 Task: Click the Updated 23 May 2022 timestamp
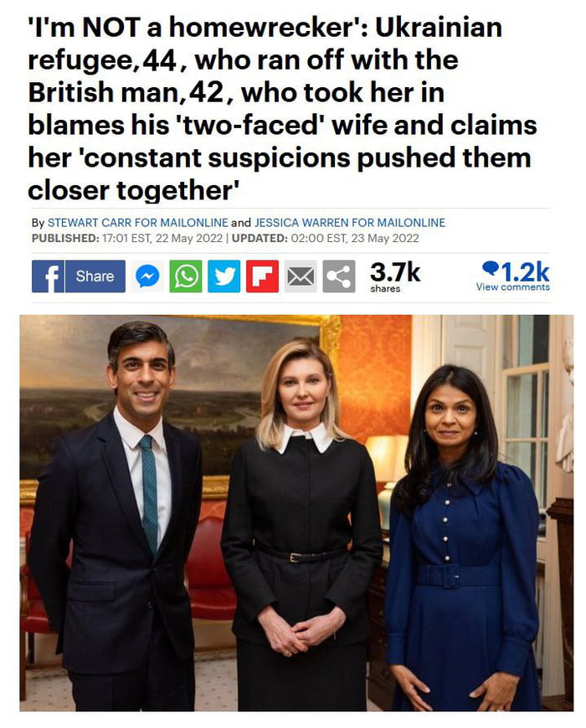click(326, 239)
